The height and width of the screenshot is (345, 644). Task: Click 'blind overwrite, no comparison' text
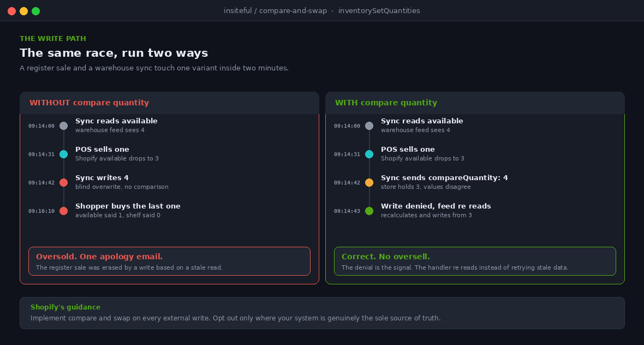coord(122,187)
